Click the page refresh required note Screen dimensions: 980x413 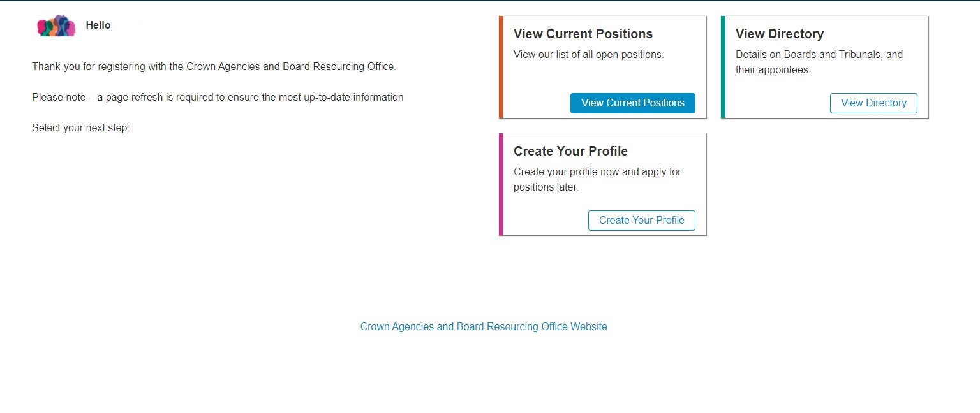[x=218, y=98]
